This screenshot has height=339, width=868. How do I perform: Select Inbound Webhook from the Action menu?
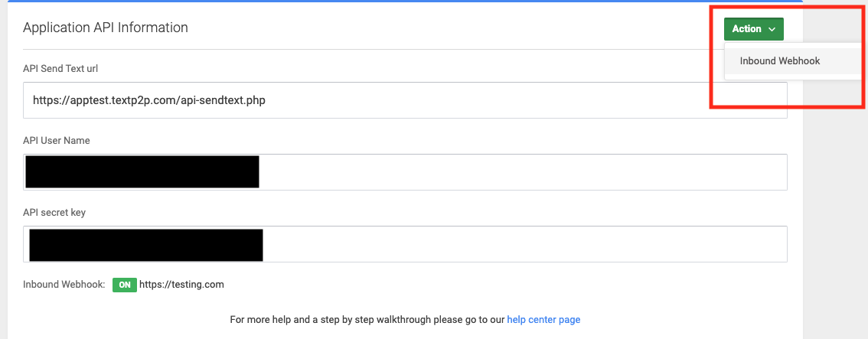coord(779,60)
